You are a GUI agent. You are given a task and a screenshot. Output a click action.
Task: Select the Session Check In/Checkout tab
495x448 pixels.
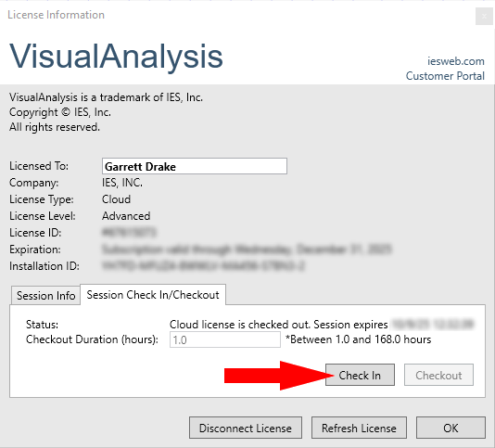153,295
